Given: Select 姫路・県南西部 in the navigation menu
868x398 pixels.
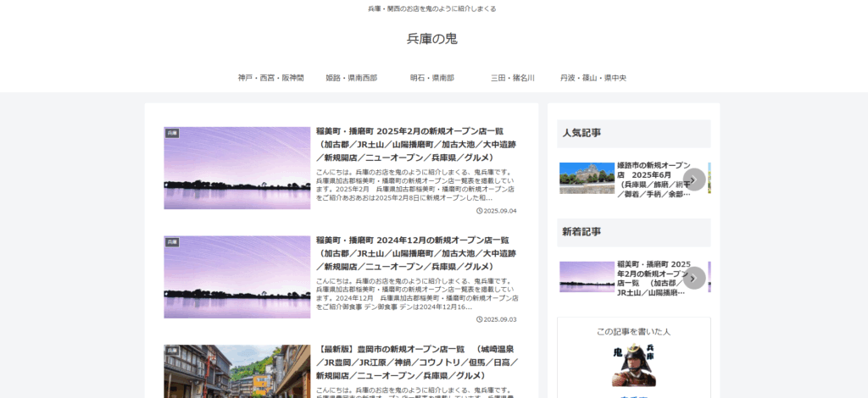Looking at the screenshot, I should (x=351, y=78).
